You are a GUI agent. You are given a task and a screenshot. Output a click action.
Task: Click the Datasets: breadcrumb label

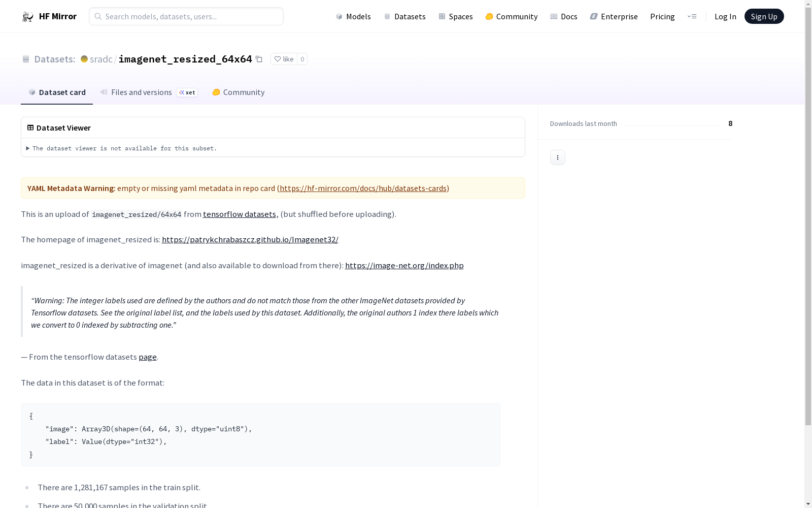coord(55,59)
